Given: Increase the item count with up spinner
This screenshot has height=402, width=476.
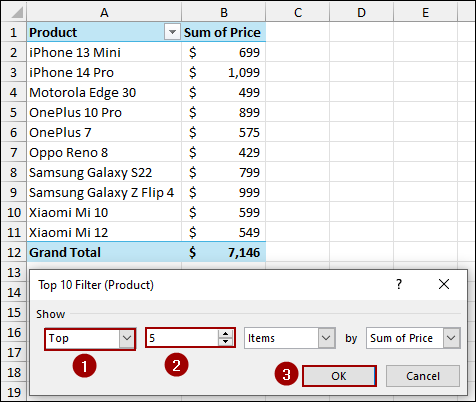Looking at the screenshot, I should [225, 334].
